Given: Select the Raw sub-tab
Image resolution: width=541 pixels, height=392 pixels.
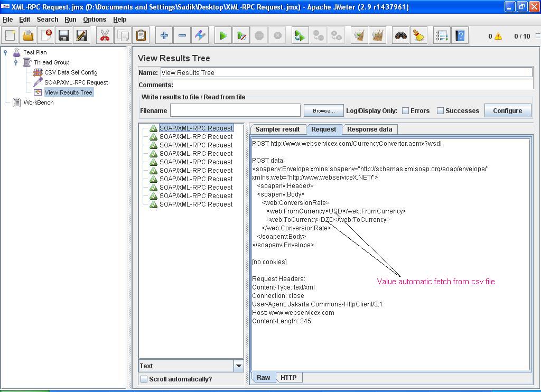Looking at the screenshot, I should 263,378.
